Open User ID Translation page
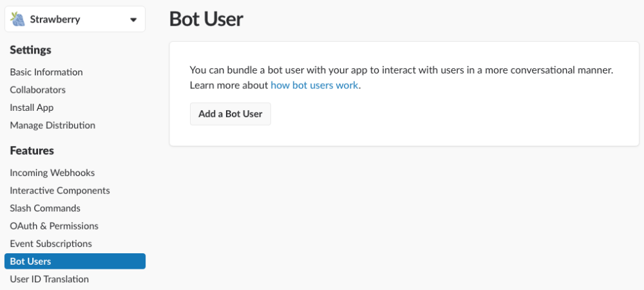Viewport: 644px width, 290px height. pyautogui.click(x=50, y=279)
